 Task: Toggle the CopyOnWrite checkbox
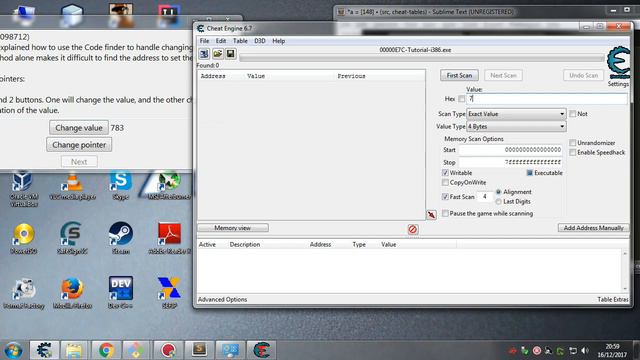[445, 182]
